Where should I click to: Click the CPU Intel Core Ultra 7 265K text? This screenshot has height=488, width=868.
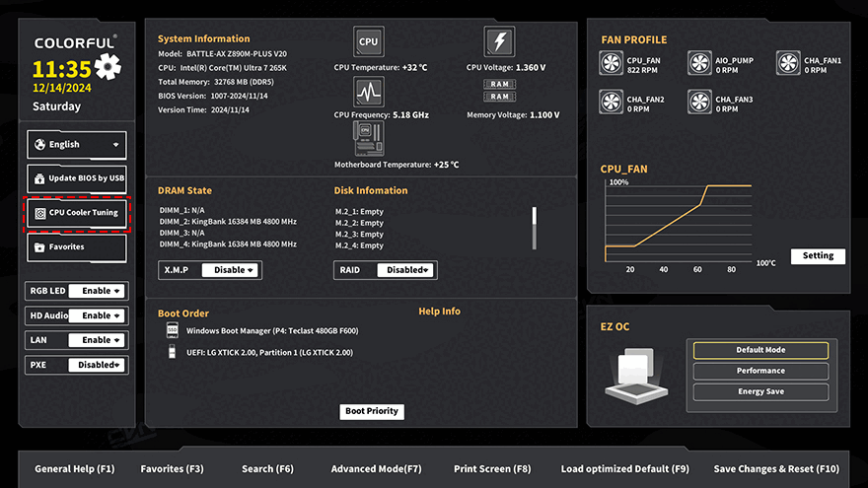(x=223, y=68)
